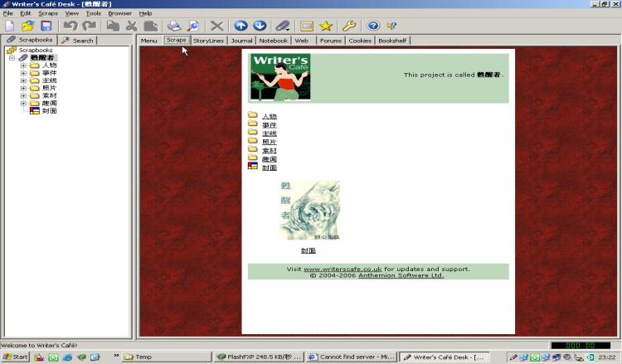Expand the 主线 folder in the tree
Screen dimensions: 622x364
click(x=23, y=80)
